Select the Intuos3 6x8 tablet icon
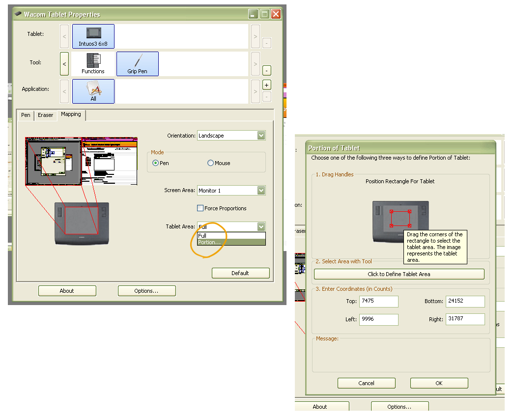 click(x=93, y=36)
